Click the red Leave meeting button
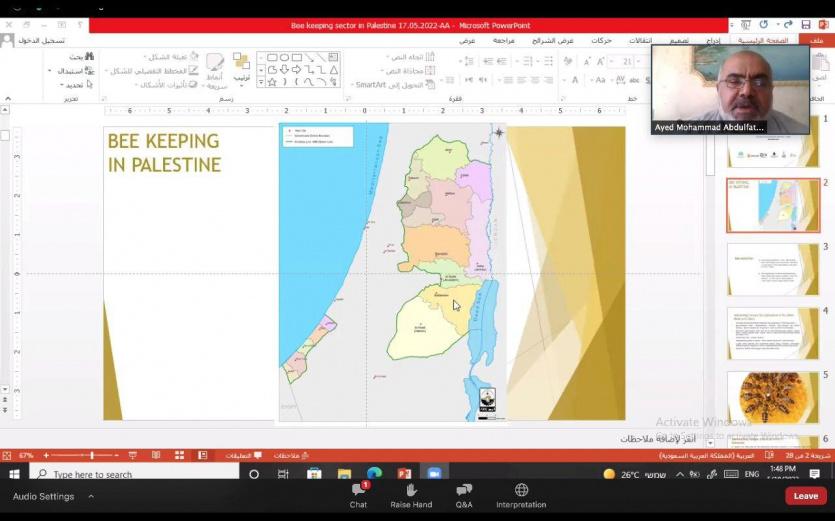835x521 pixels. click(x=805, y=495)
